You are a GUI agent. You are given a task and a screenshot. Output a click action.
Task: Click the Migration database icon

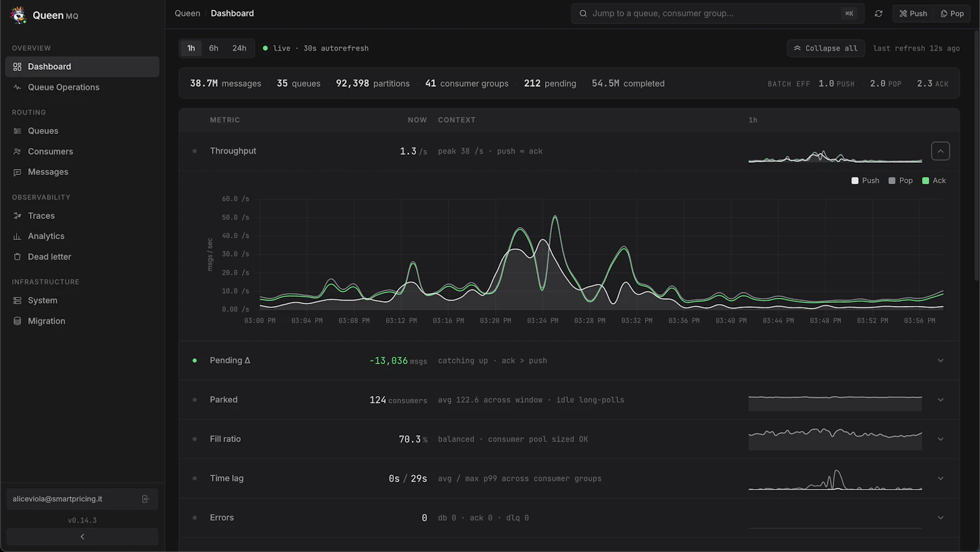coord(17,321)
